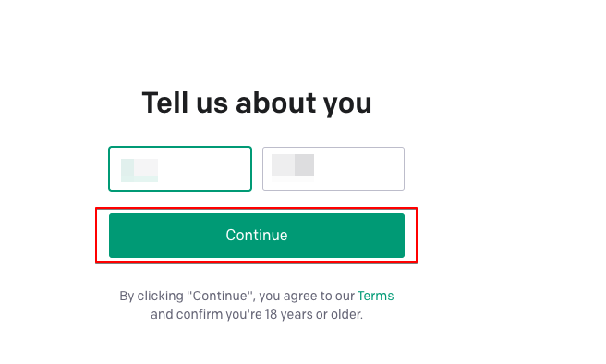Click the green Continue button
Screen dimensions: 606x364
257,236
